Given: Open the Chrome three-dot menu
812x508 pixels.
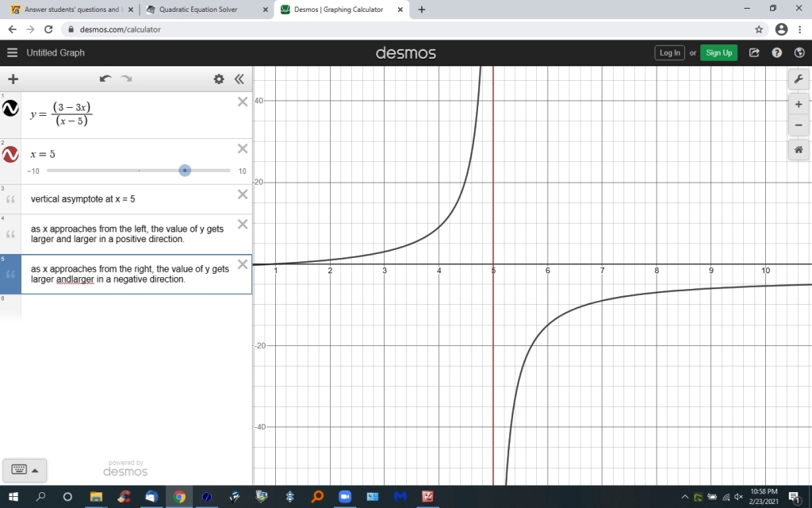Looking at the screenshot, I should [800, 29].
